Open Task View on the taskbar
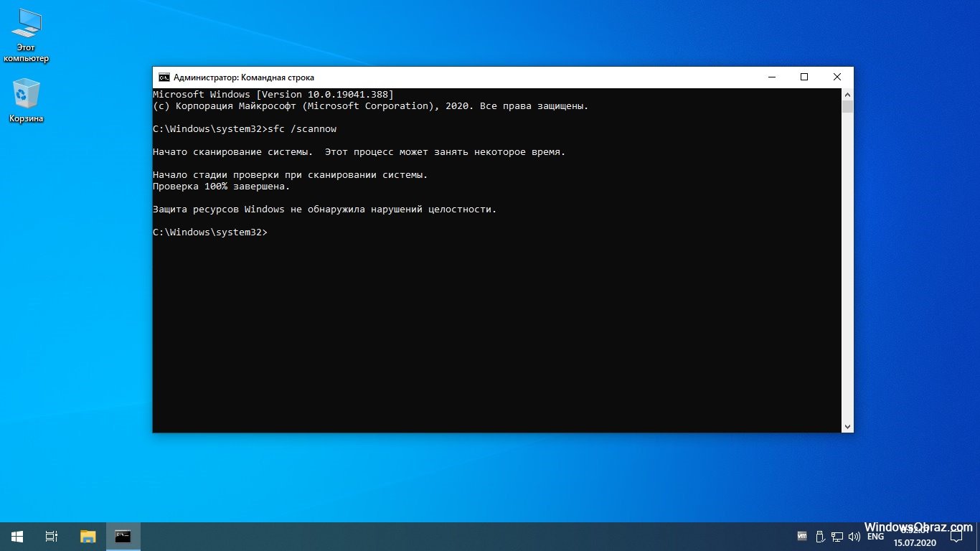Image resolution: width=980 pixels, height=551 pixels. pyautogui.click(x=52, y=536)
